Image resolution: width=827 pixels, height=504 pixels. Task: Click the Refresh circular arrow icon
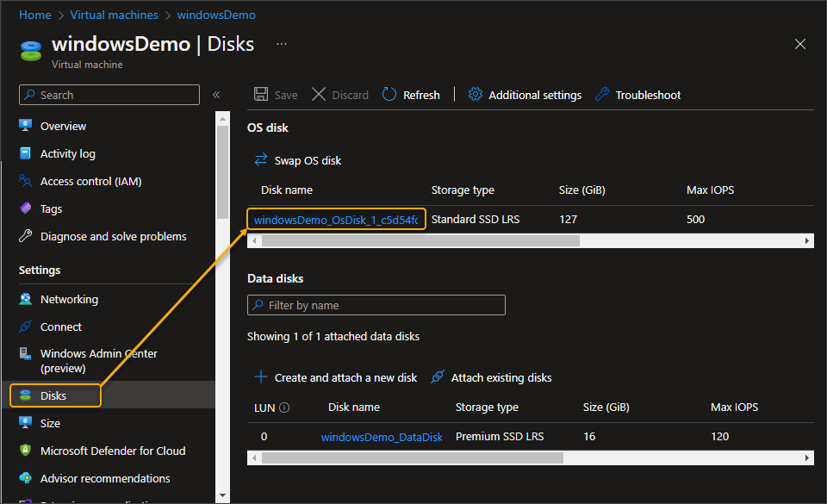389,95
